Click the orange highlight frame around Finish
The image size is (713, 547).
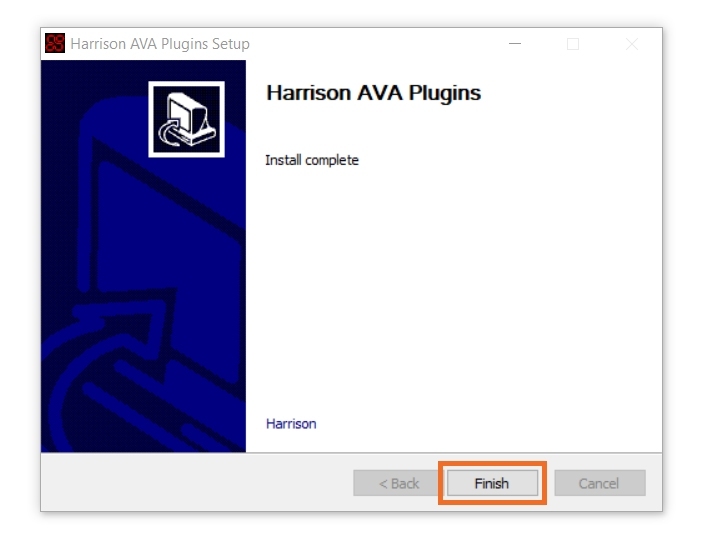coord(492,463)
